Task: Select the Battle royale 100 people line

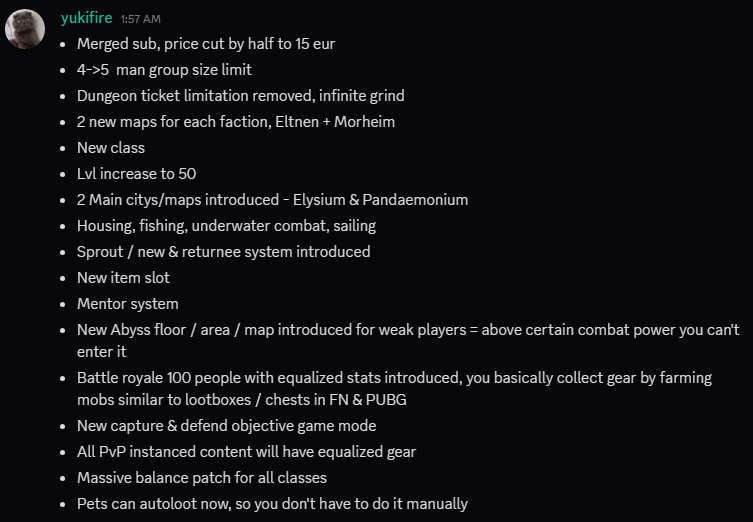Action: point(394,388)
